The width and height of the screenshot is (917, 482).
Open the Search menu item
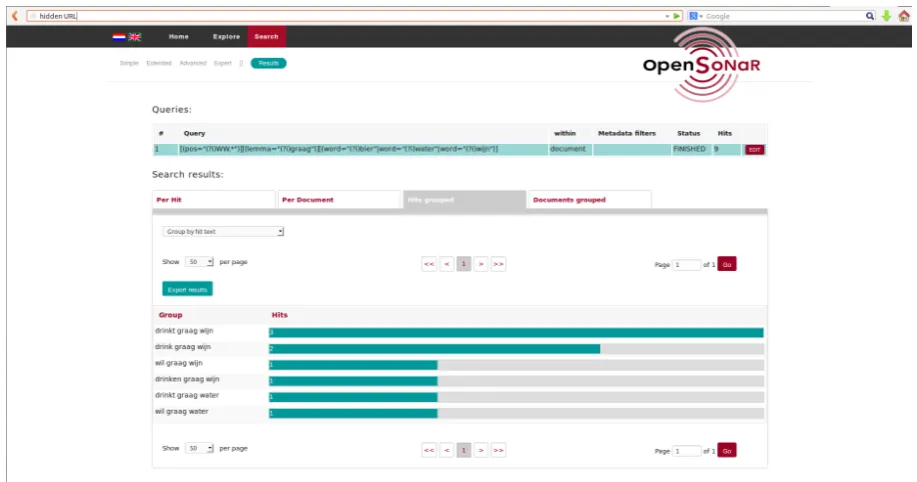tap(266, 36)
